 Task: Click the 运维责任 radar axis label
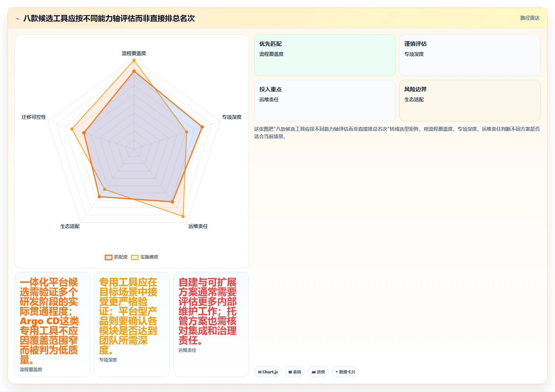[x=198, y=226]
